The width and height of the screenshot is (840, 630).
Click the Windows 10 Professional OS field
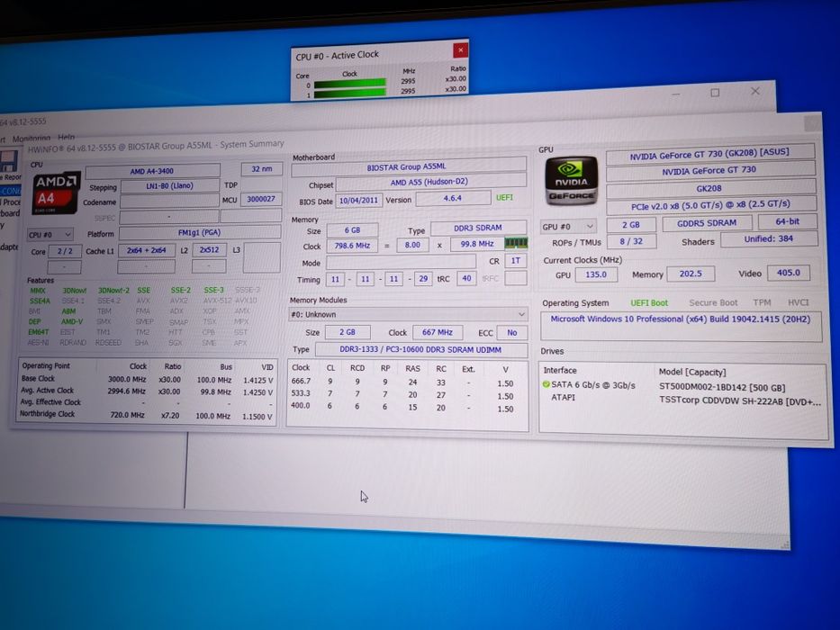[681, 326]
